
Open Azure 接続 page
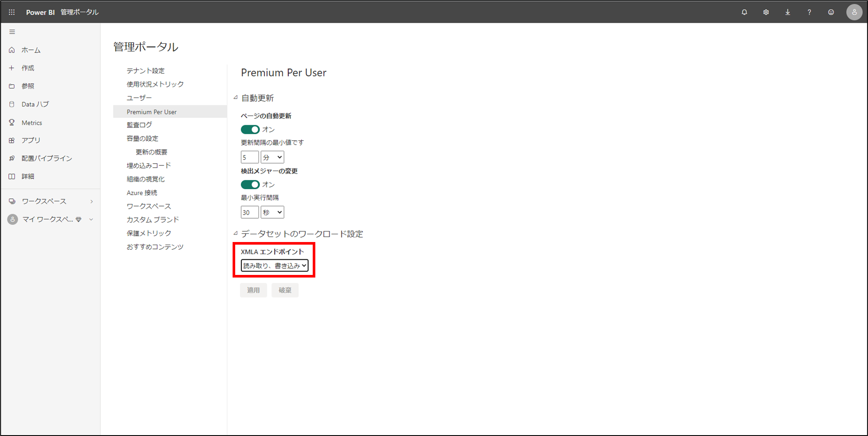pos(142,193)
